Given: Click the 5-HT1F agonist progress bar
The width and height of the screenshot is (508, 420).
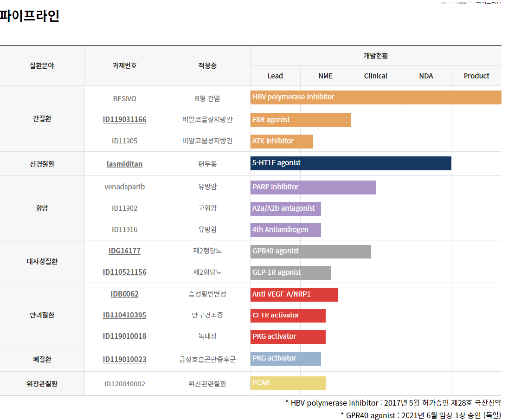Looking at the screenshot, I should (351, 163).
